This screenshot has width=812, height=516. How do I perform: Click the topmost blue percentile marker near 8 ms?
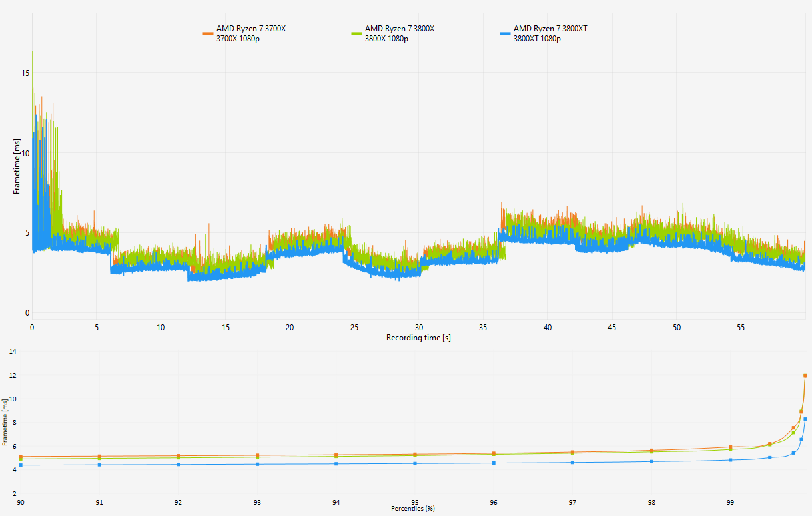click(x=805, y=419)
